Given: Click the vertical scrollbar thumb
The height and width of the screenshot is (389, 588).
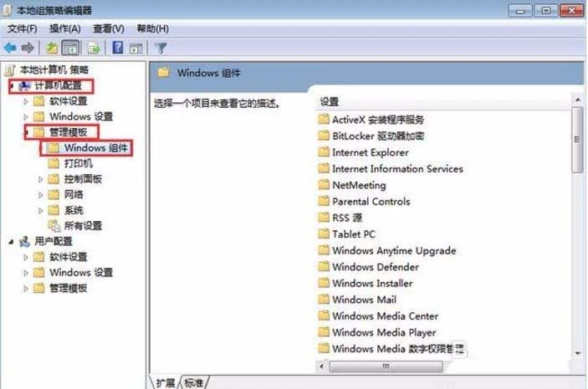Looking at the screenshot, I should (x=577, y=140).
